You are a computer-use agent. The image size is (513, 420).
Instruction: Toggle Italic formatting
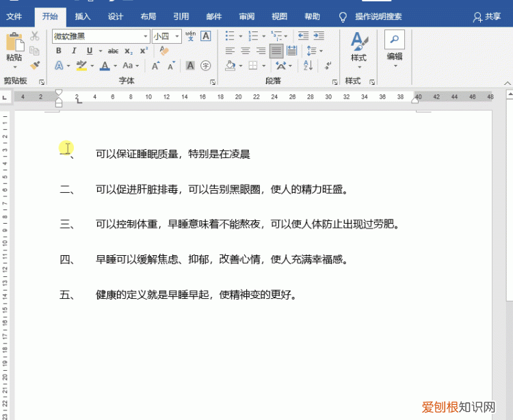pyautogui.click(x=74, y=51)
